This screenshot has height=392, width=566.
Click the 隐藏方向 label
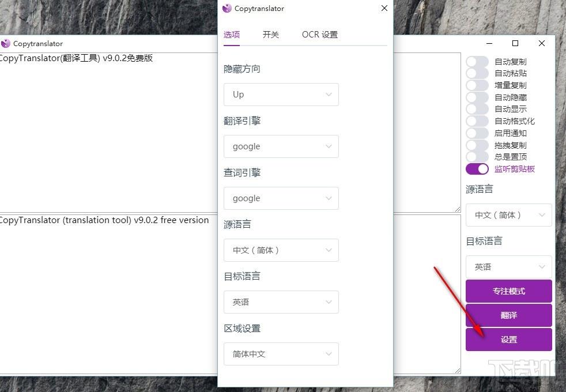pyautogui.click(x=242, y=69)
